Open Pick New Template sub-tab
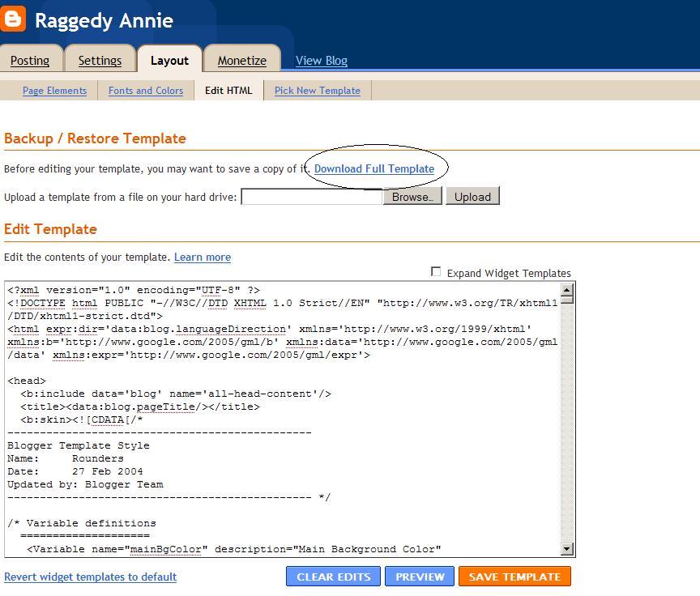 pyautogui.click(x=318, y=91)
